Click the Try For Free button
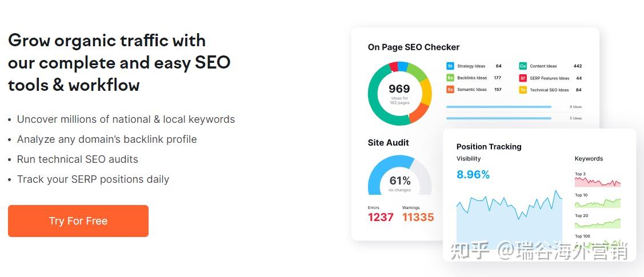Viewport: 644px width, 277px height. (x=78, y=221)
